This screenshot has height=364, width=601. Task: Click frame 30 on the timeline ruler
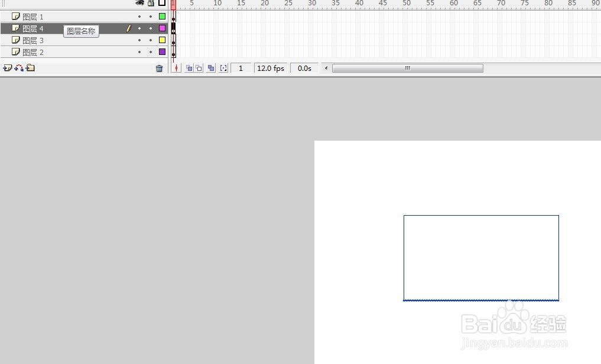pos(312,4)
